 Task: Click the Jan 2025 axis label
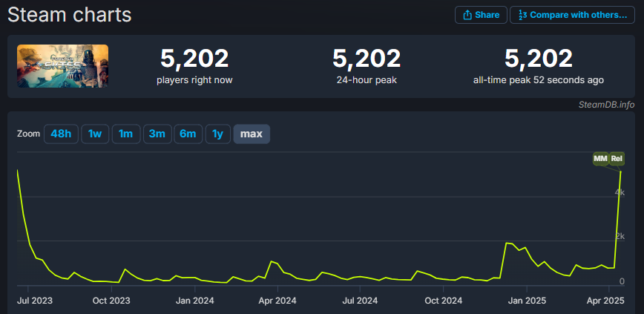(527, 301)
